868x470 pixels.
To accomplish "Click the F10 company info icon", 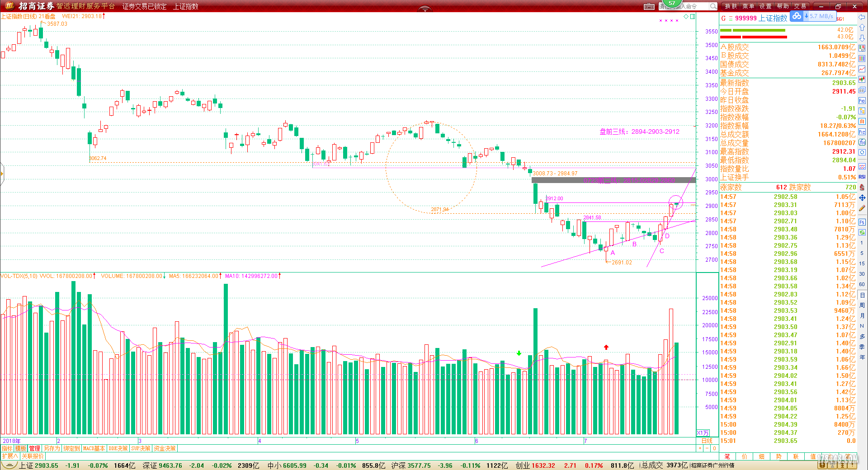I will point(862,100).
